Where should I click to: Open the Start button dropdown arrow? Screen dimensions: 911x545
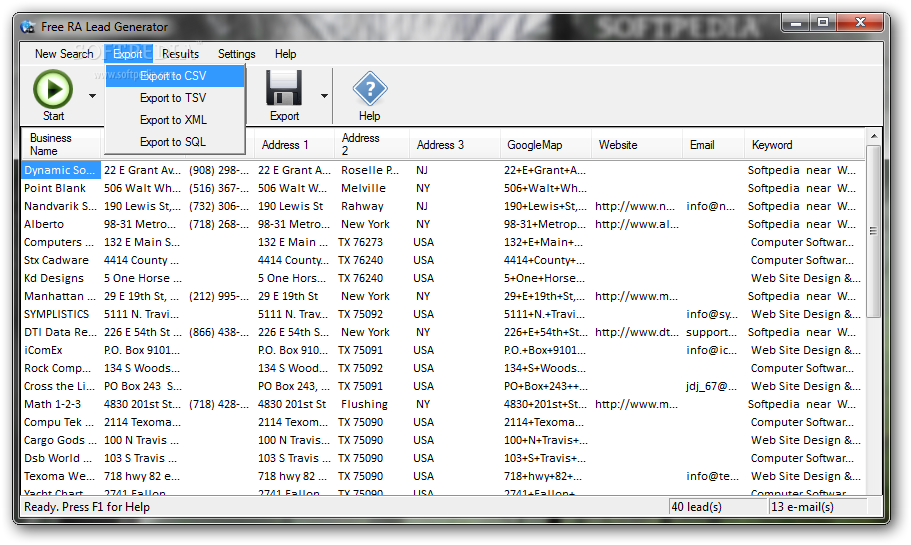(x=92, y=96)
